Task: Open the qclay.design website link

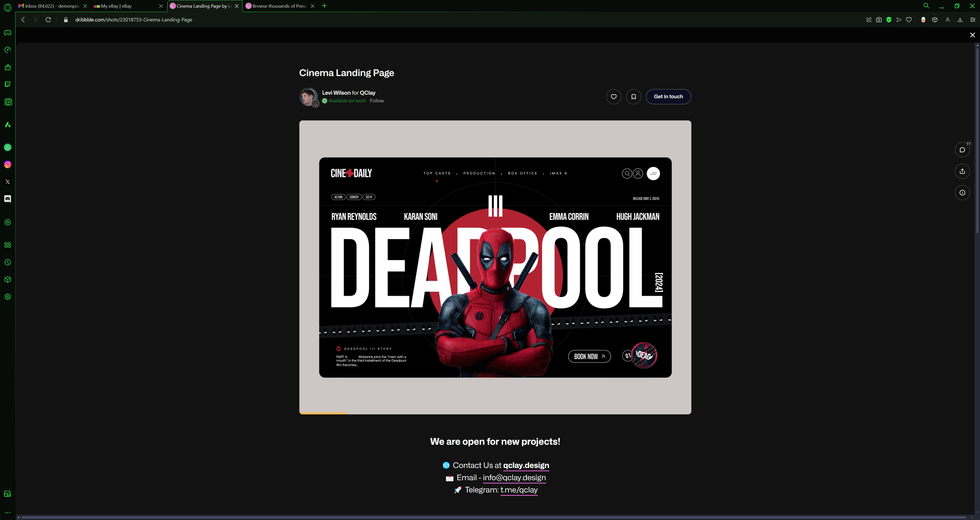Action: click(526, 466)
